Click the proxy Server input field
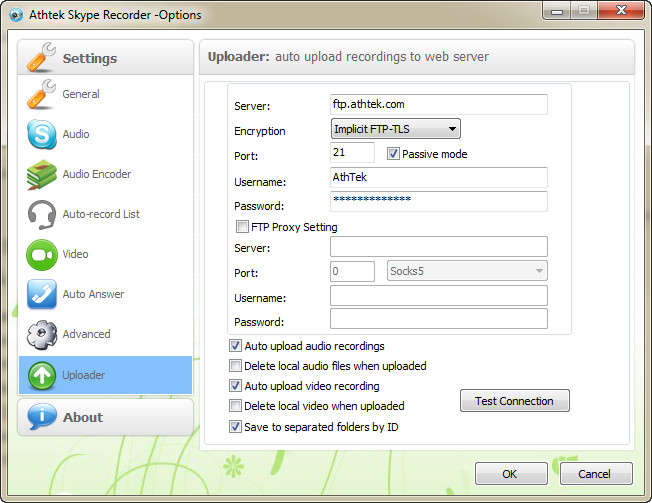The height and width of the screenshot is (503, 652). click(439, 247)
